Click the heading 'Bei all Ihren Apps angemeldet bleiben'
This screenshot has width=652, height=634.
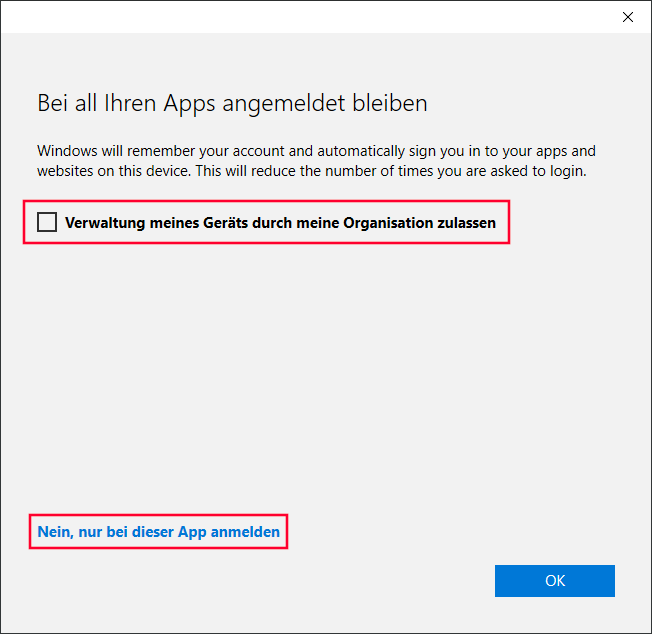pos(232,103)
